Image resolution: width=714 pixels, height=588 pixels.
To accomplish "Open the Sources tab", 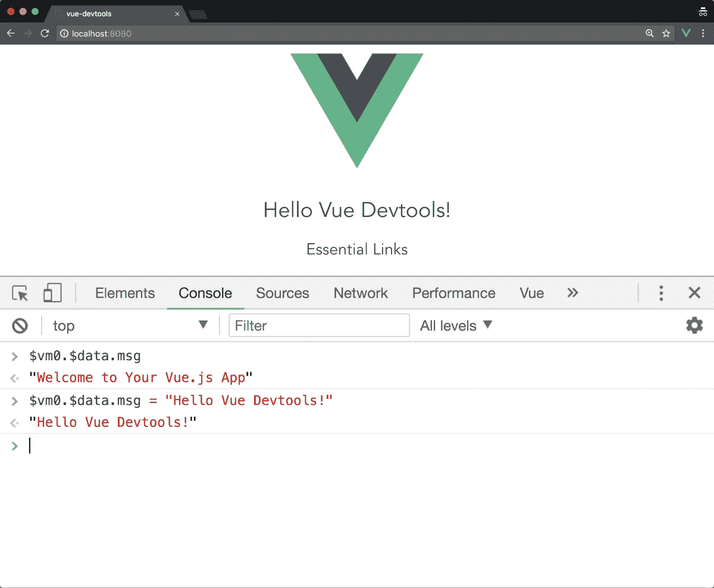I will point(283,293).
